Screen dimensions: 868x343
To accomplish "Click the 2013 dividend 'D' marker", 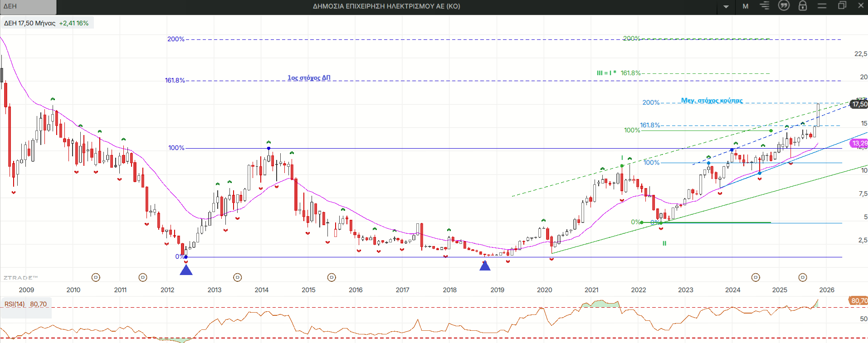I will [x=237, y=277].
